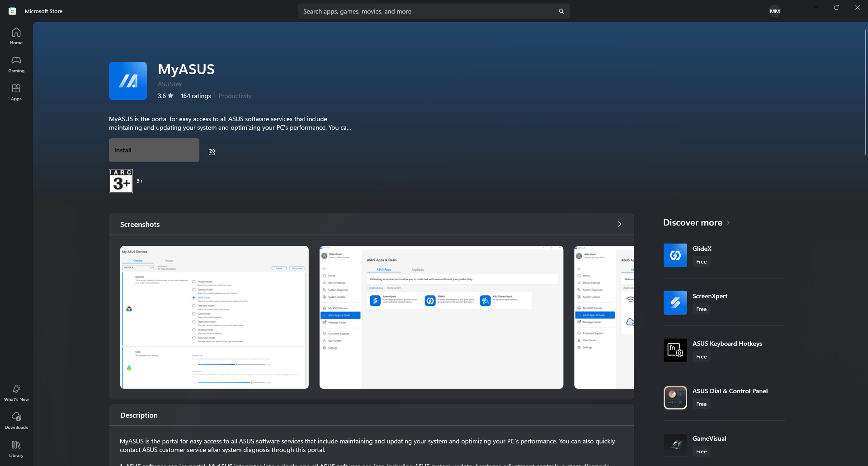Expand Discover more with chevron
Viewport: 868px width, 466px height.
tap(728, 223)
